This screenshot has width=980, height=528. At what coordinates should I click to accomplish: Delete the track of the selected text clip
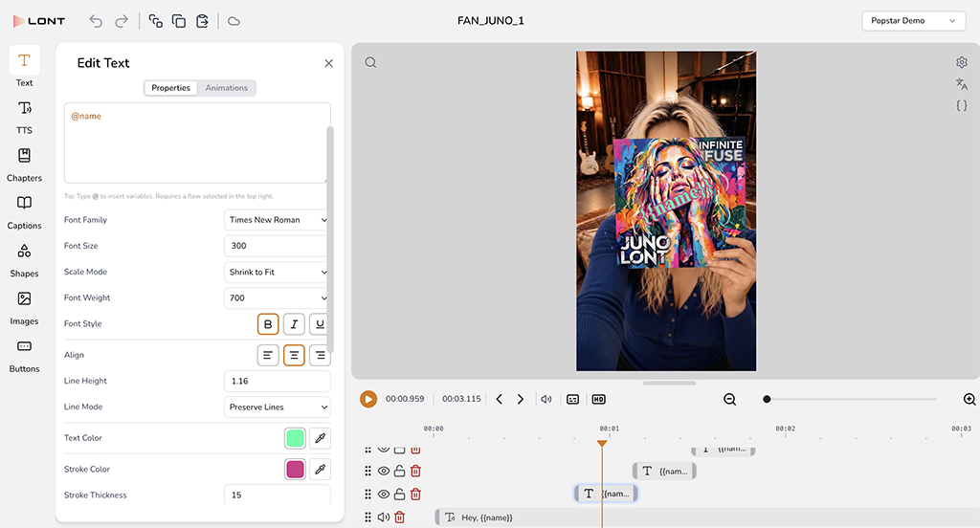[x=415, y=495]
